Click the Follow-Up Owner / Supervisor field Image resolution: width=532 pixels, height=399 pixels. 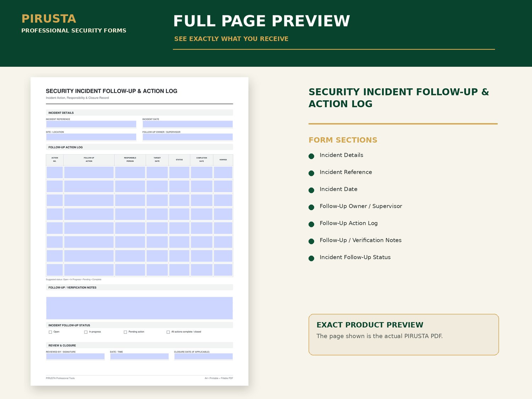188,137
